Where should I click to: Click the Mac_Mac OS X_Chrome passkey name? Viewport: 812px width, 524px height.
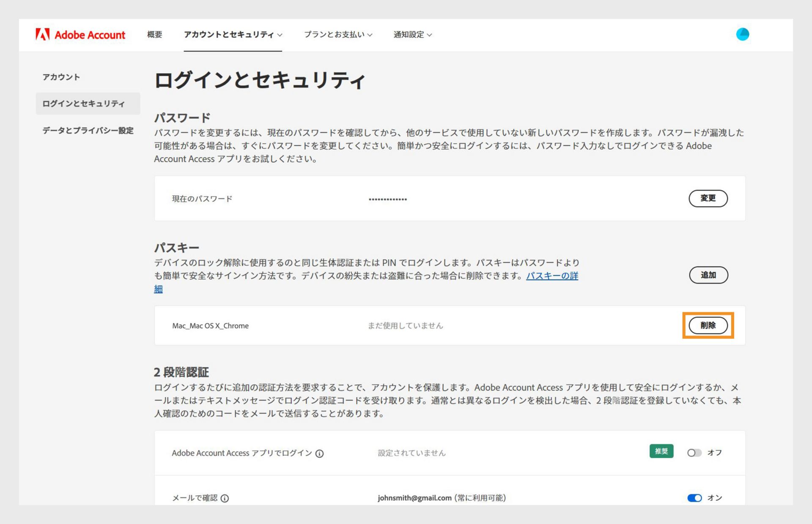210,326
